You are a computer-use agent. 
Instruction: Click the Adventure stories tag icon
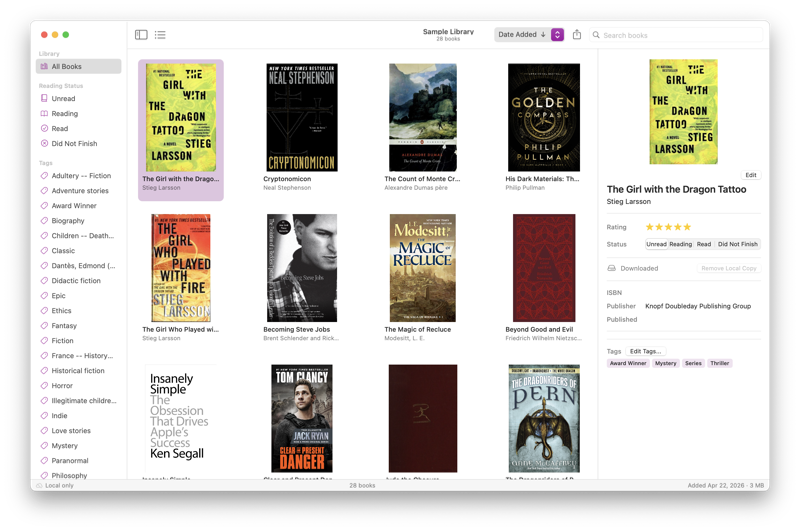tap(44, 191)
